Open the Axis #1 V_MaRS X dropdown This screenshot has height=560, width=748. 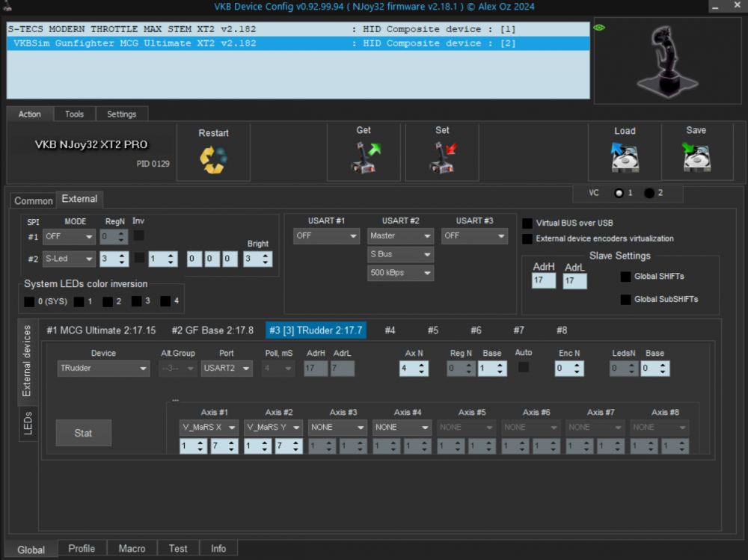click(x=208, y=427)
